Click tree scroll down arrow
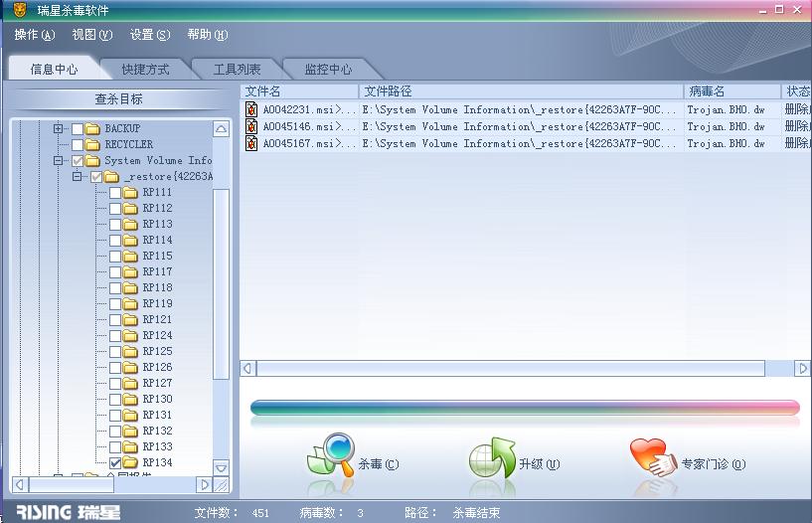This screenshot has width=812, height=523. pyautogui.click(x=221, y=468)
